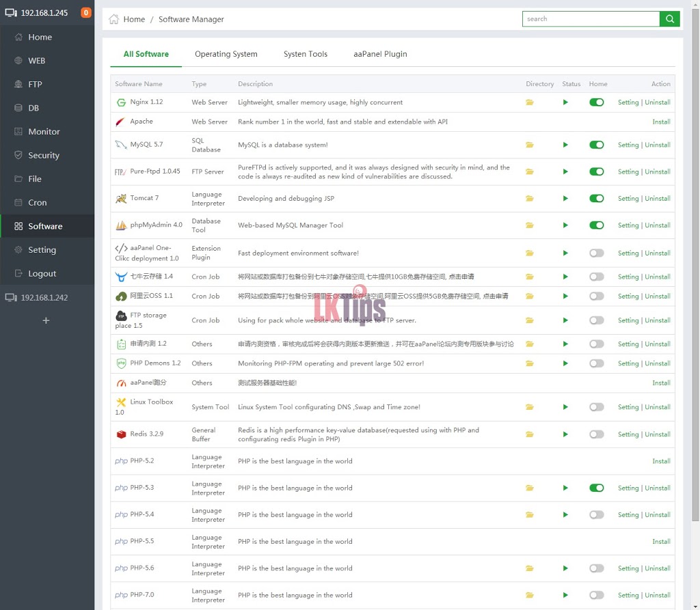
Task: Click the PHP-7.0 status play icon
Action: coord(565,595)
